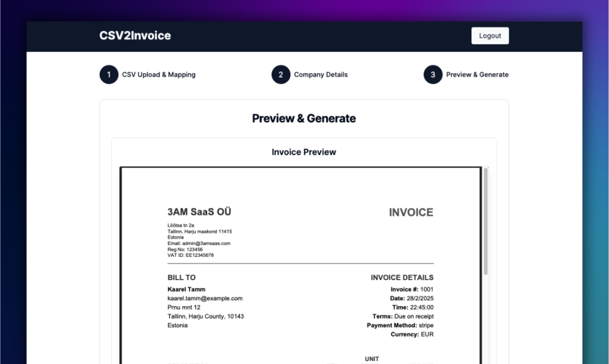Click the invoice preview scrollbar thumb

[x=486, y=220]
